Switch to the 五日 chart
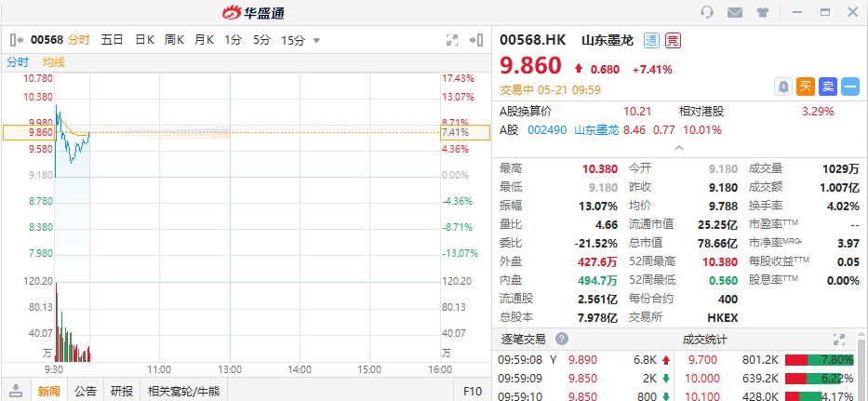Screen dimensions: 868x401 [112, 40]
